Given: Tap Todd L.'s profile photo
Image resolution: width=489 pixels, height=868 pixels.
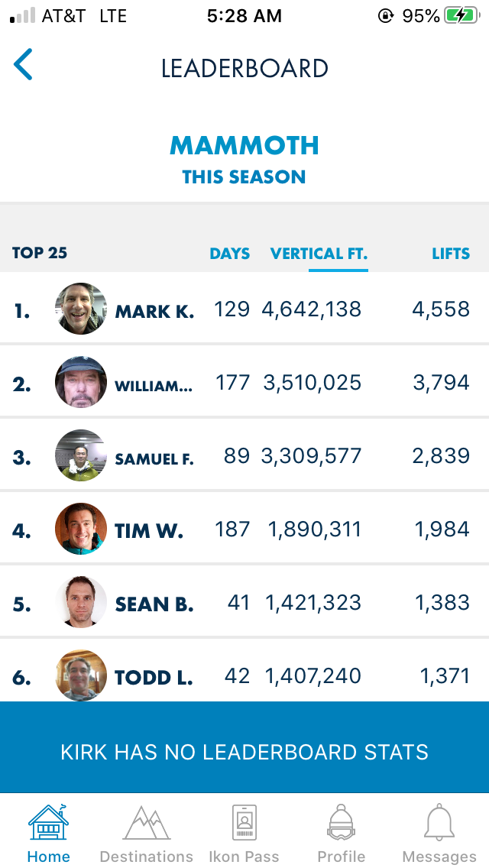Looking at the screenshot, I should (81, 676).
